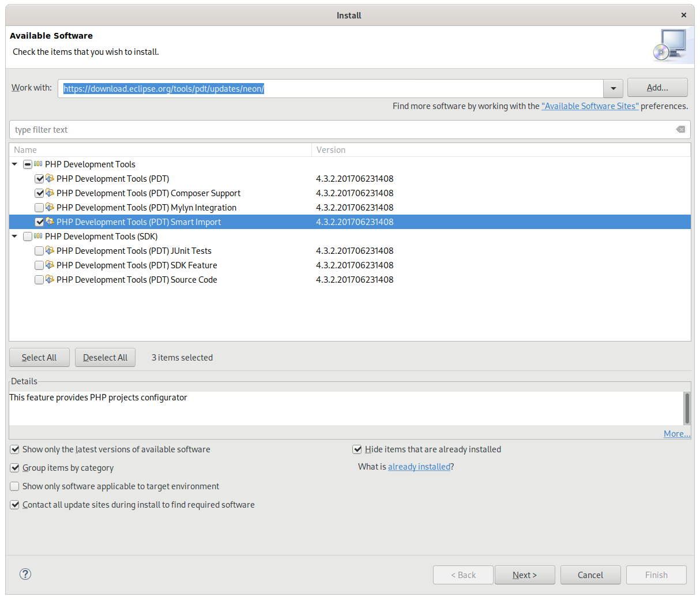Collapse the PHP Development Tools branch
The height and width of the screenshot is (600, 700).
(x=14, y=164)
